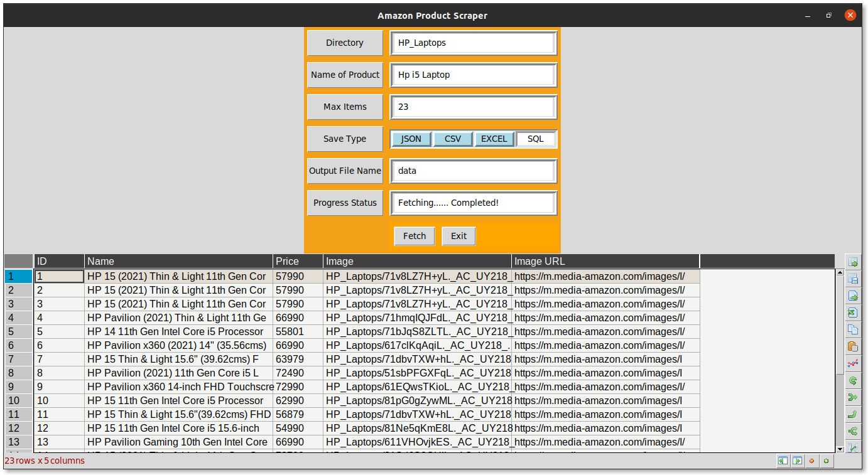Click the green zoom in icon
The height and width of the screenshot is (475, 868).
click(827, 461)
